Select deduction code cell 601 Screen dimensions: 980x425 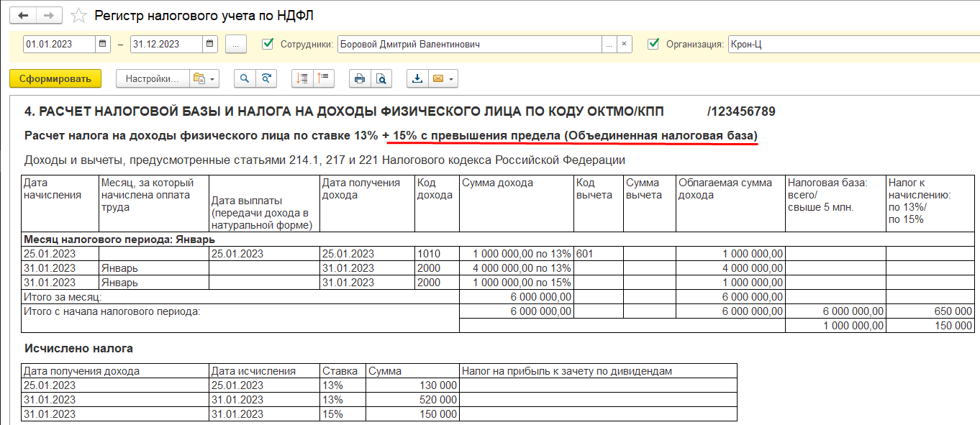coord(599,254)
